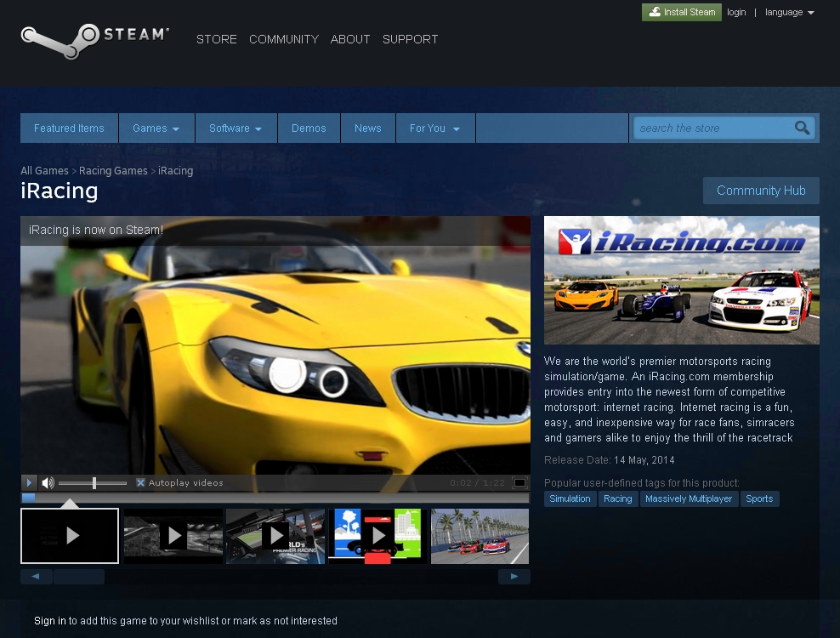Select the colorful cartoon car video thumbnail
Viewport: 840px width, 638px height.
(377, 536)
